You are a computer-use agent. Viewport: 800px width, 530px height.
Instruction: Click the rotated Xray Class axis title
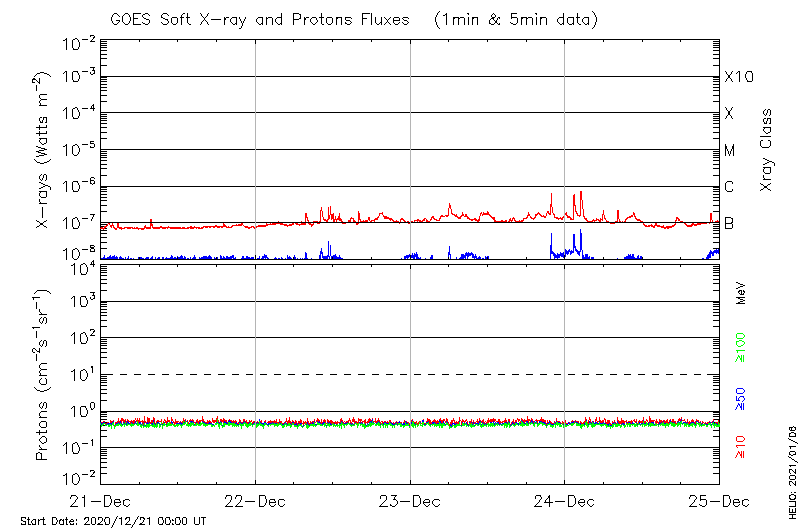click(x=767, y=143)
